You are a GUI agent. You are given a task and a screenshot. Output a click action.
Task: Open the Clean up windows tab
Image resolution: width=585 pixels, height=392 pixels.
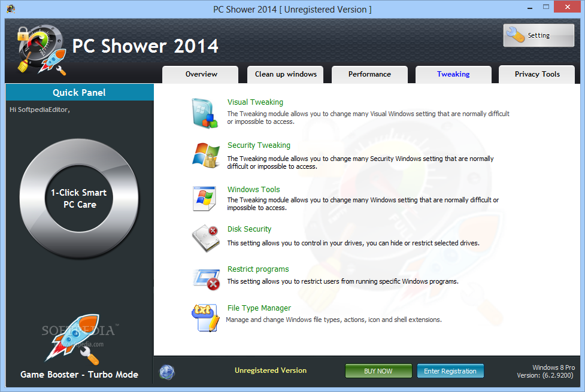pyautogui.click(x=286, y=74)
